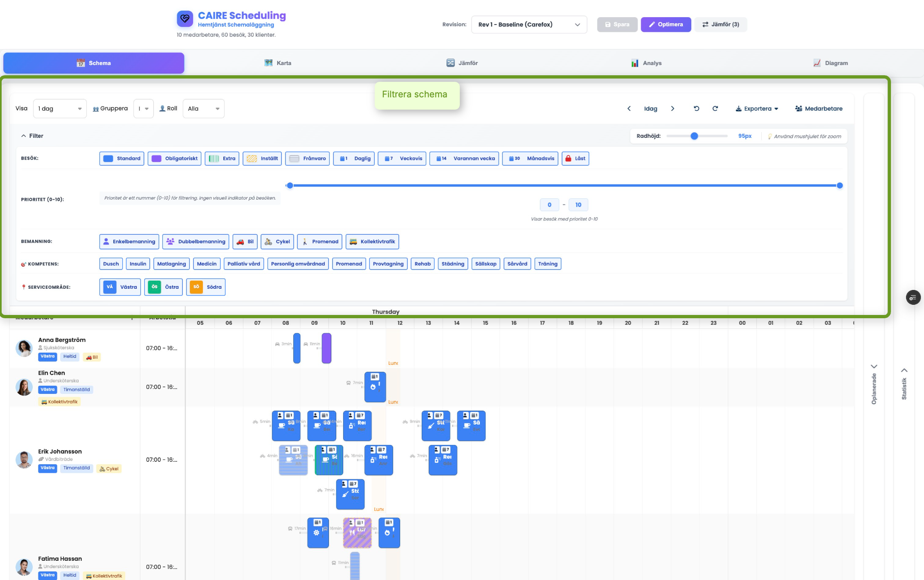Click the round dark side panel icon
The height and width of the screenshot is (580, 924).
[x=913, y=297]
